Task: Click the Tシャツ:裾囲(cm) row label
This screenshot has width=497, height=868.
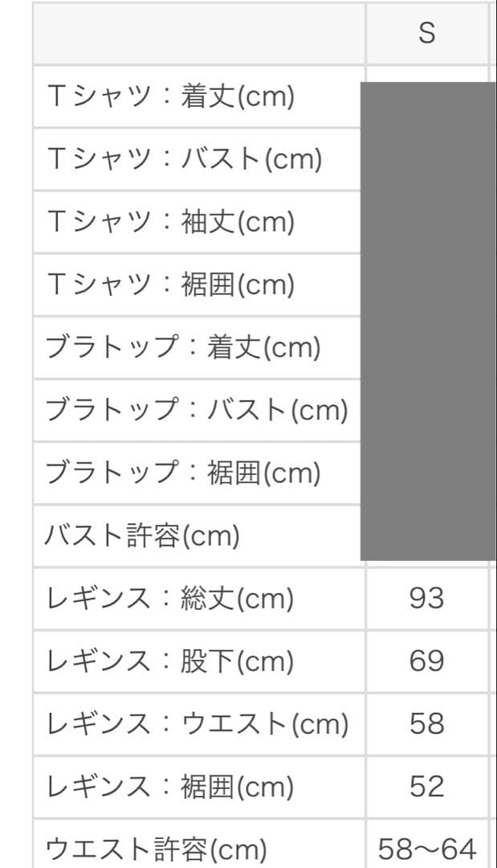Action: 171,285
